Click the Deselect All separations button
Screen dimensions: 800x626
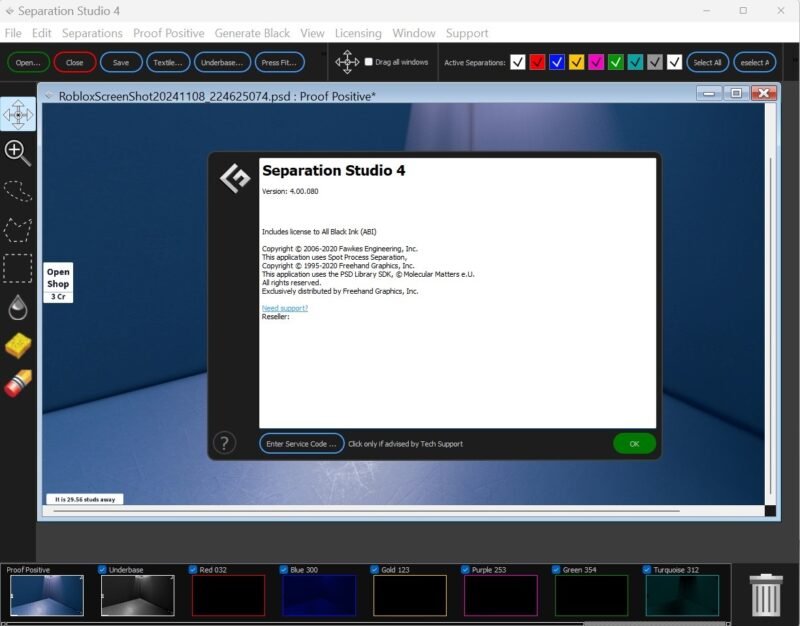pos(755,62)
